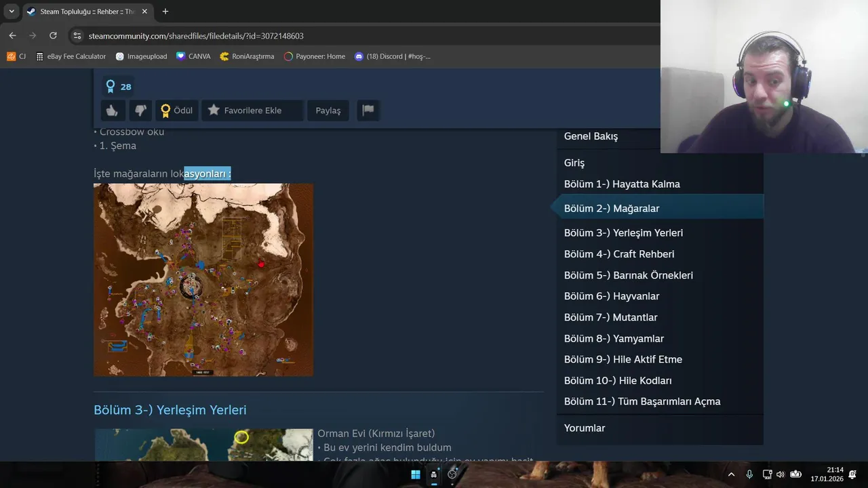Open the volume speaker tray icon
Image resolution: width=868 pixels, height=488 pixels.
[x=781, y=474]
